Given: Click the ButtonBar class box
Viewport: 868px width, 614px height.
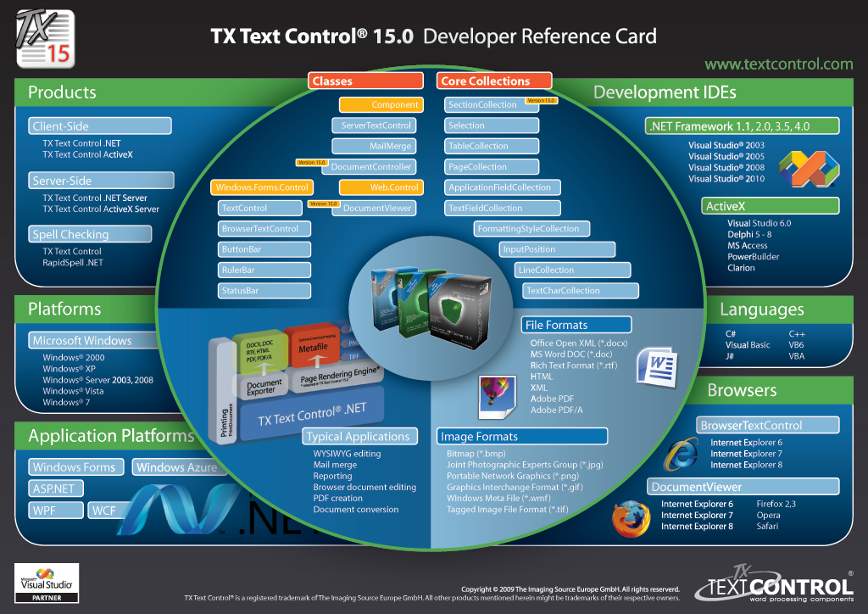Looking at the screenshot, I should click(264, 249).
